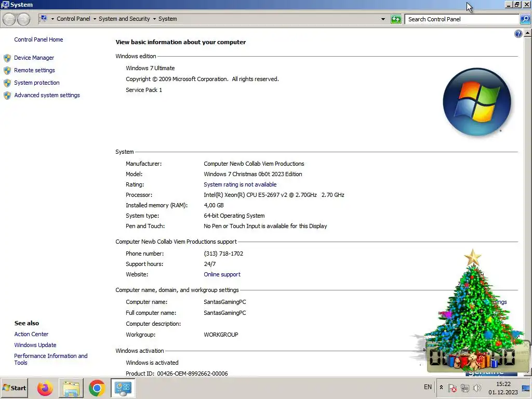Click the Show desktop button in tray corner
Screen dimensions: 532x399
click(526, 388)
